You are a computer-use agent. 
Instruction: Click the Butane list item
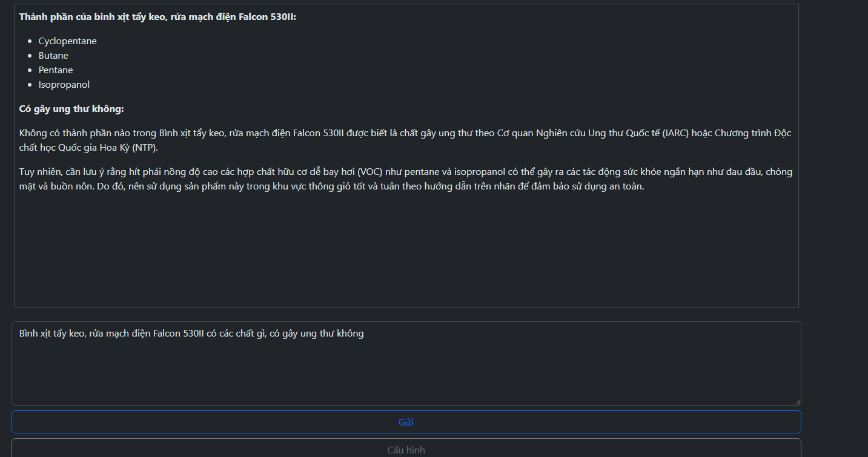tap(53, 56)
